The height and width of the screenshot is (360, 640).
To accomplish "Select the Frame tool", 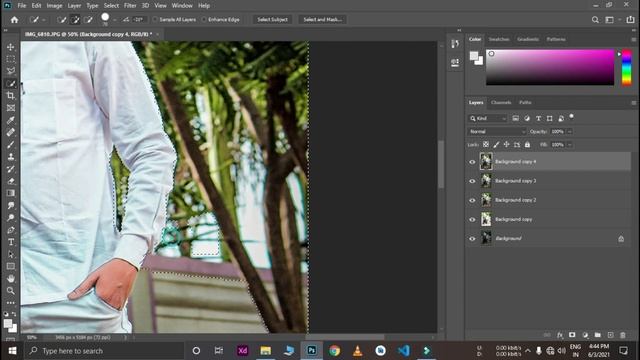I will (11, 108).
